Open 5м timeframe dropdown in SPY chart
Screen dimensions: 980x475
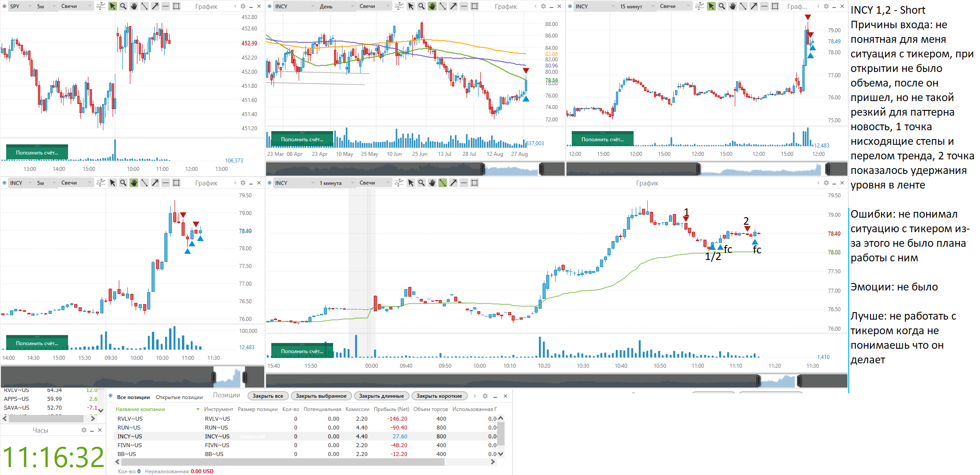point(46,6)
